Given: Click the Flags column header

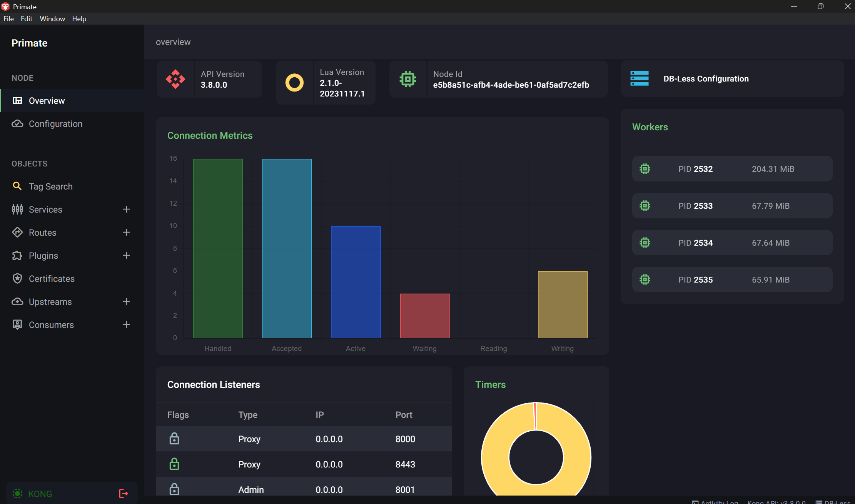Looking at the screenshot, I should [178, 415].
